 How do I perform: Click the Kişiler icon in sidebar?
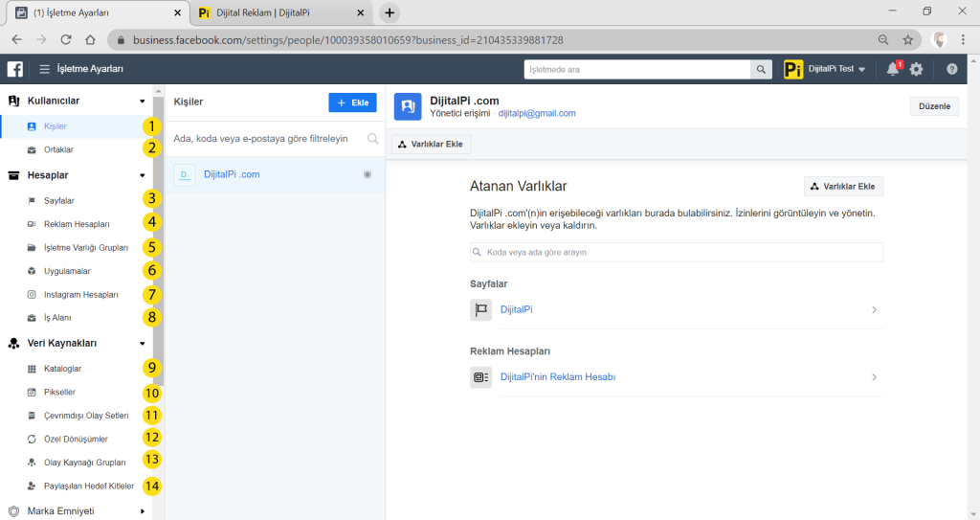tap(32, 126)
